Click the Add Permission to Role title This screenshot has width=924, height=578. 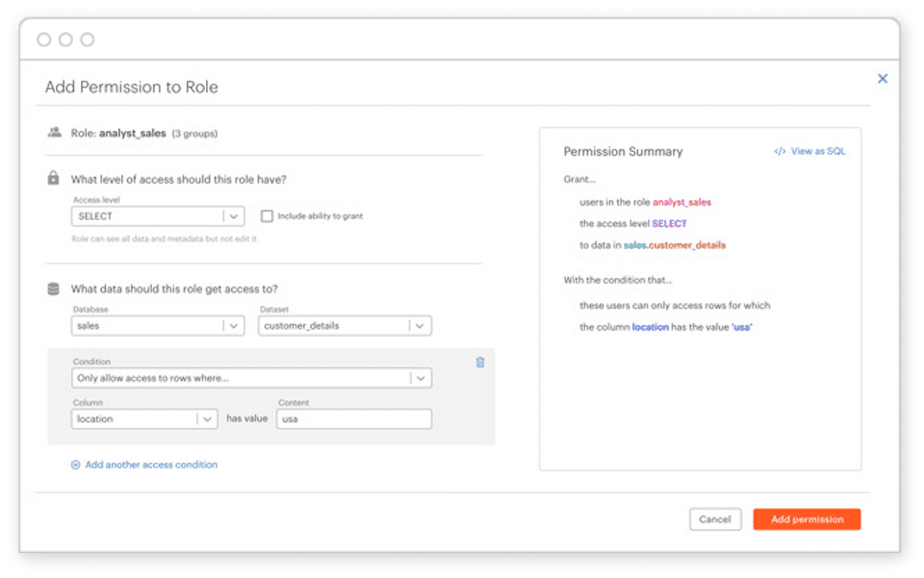coord(132,88)
